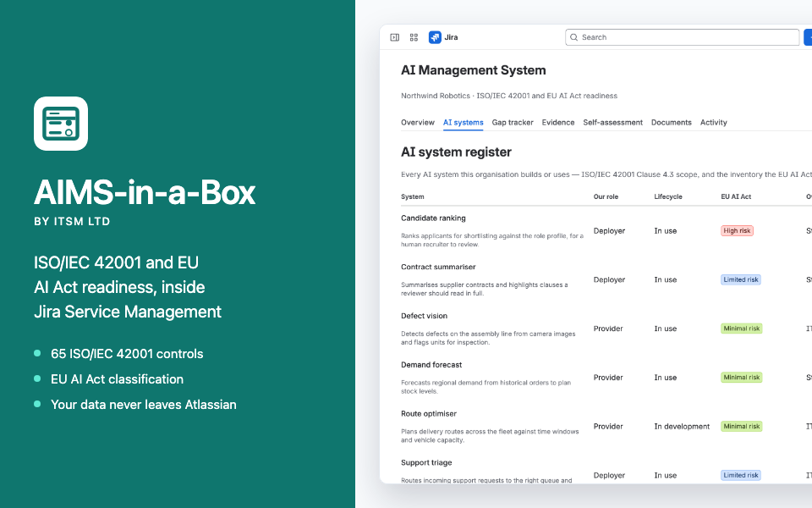Viewport: 812px width, 508px height.
Task: Open the Route optimiser system entry
Action: pyautogui.click(x=429, y=414)
